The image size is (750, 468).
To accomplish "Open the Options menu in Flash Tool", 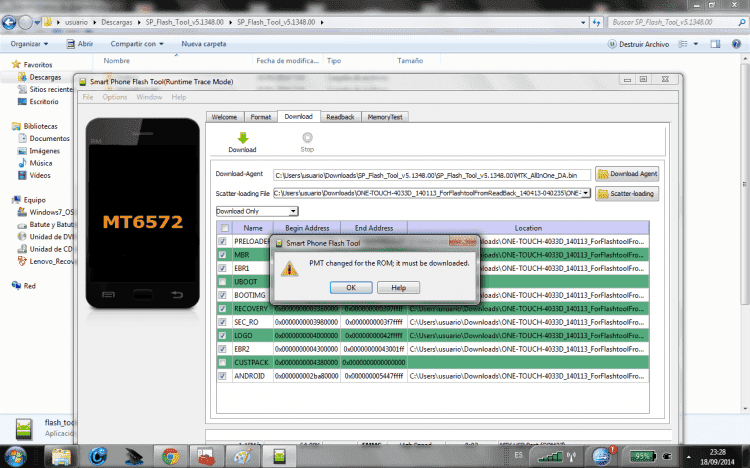I will pos(115,97).
